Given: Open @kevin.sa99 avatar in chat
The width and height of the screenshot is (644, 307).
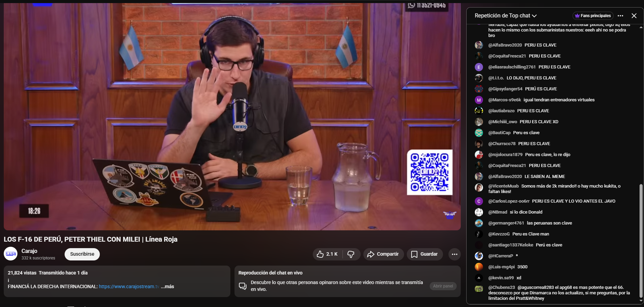Looking at the screenshot, I should (479, 278).
